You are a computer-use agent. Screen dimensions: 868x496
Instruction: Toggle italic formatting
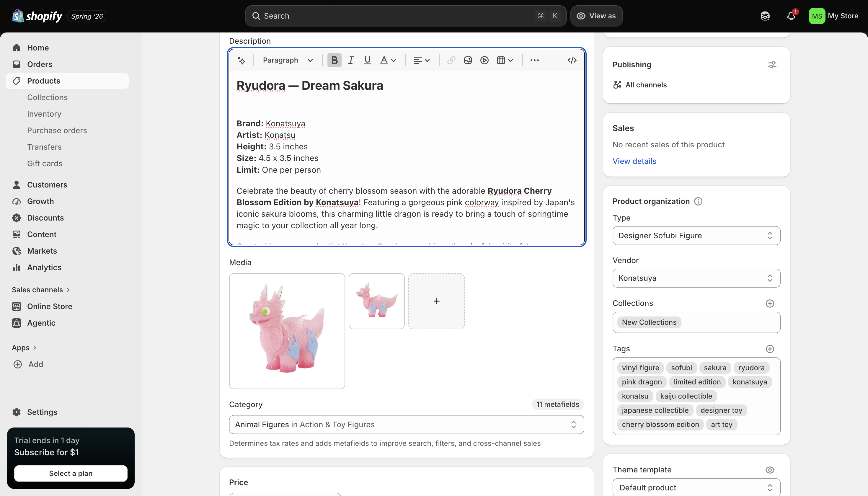point(351,60)
